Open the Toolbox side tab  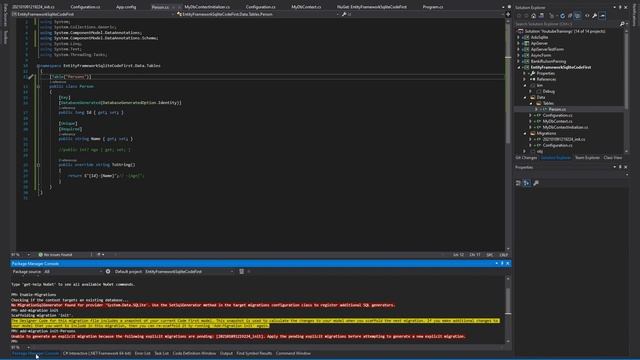[5, 38]
